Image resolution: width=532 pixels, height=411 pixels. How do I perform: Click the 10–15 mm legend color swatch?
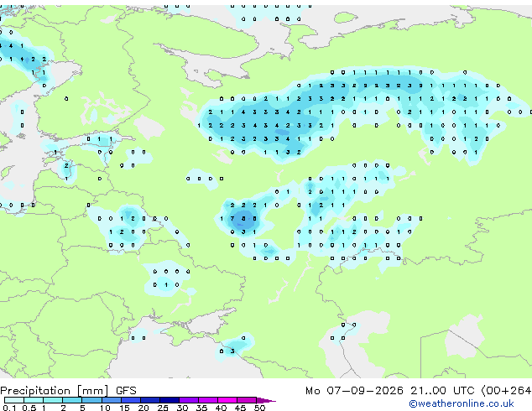pos(111,400)
